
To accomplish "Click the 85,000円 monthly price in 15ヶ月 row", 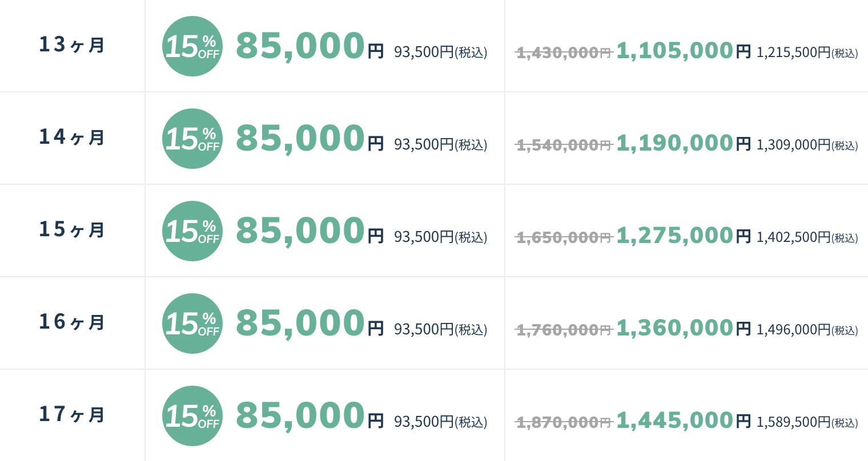I will click(310, 231).
